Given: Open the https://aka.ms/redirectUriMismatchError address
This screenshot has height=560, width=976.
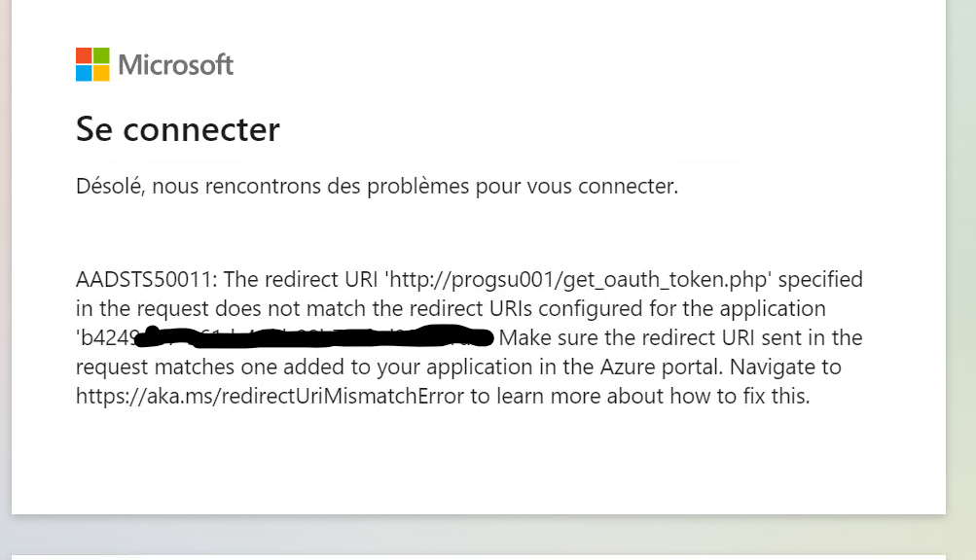Looking at the screenshot, I should point(271,397).
